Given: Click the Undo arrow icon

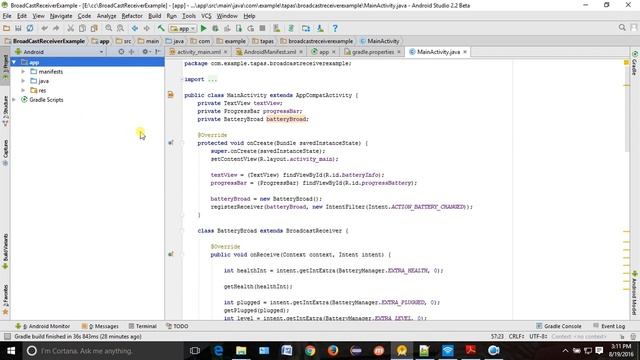Looking at the screenshot, I should pos(44,28).
